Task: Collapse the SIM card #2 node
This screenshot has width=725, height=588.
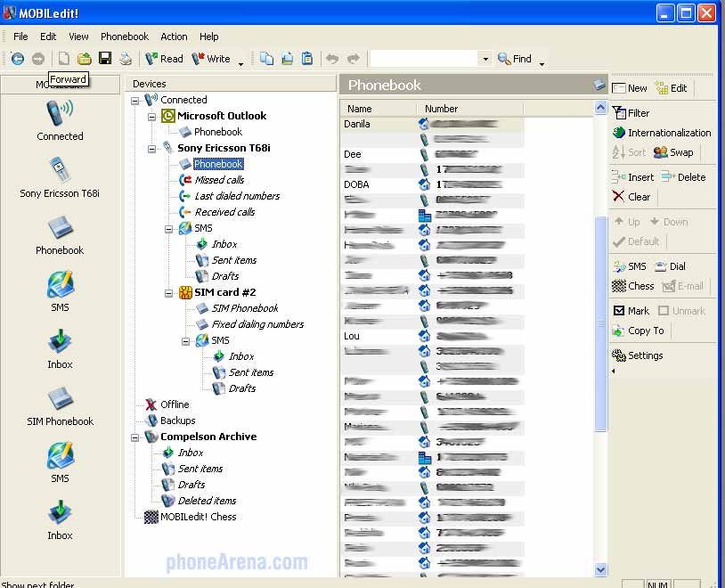Action: click(x=168, y=293)
